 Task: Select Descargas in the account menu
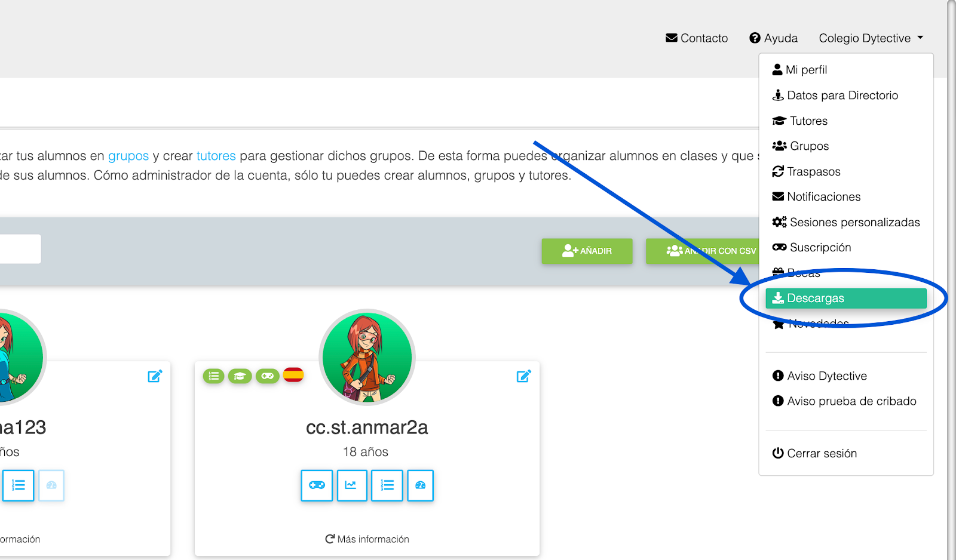pyautogui.click(x=846, y=299)
